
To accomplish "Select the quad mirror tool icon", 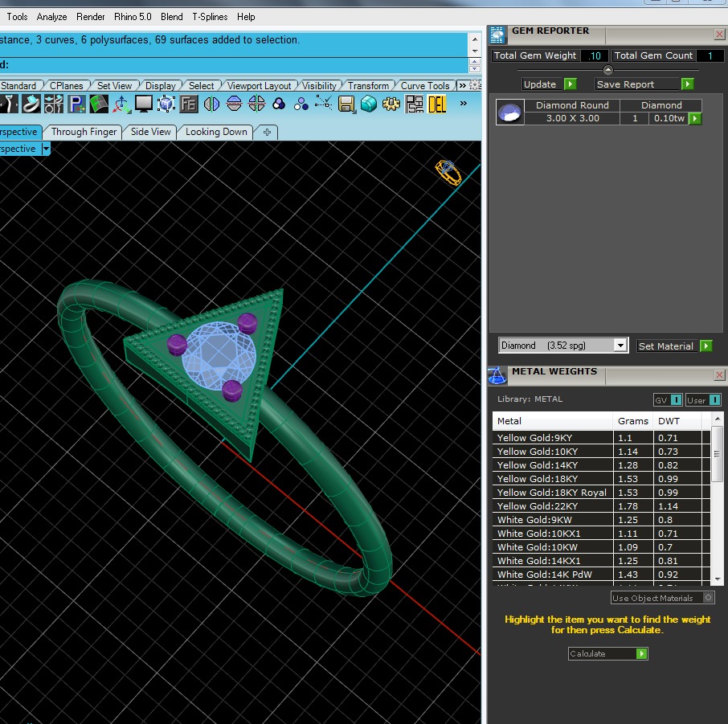I will point(256,104).
